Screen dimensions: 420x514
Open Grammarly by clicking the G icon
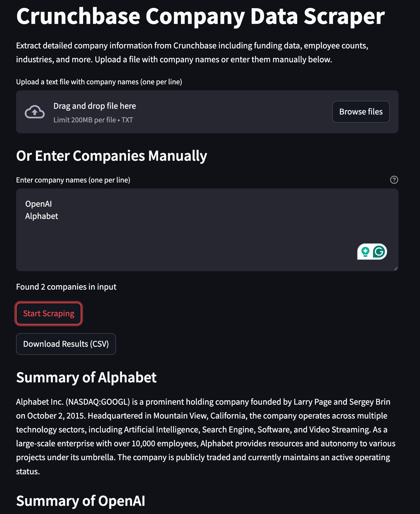[379, 252]
